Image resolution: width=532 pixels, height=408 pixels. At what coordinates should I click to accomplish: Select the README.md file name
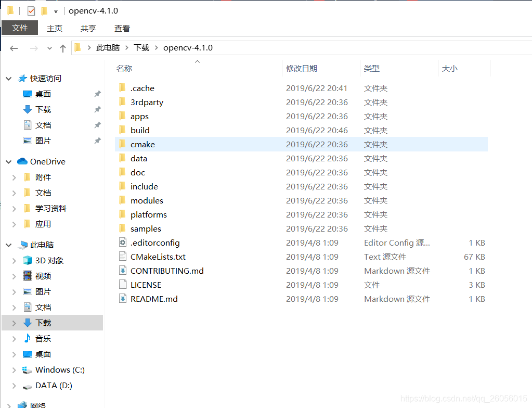pyautogui.click(x=154, y=299)
